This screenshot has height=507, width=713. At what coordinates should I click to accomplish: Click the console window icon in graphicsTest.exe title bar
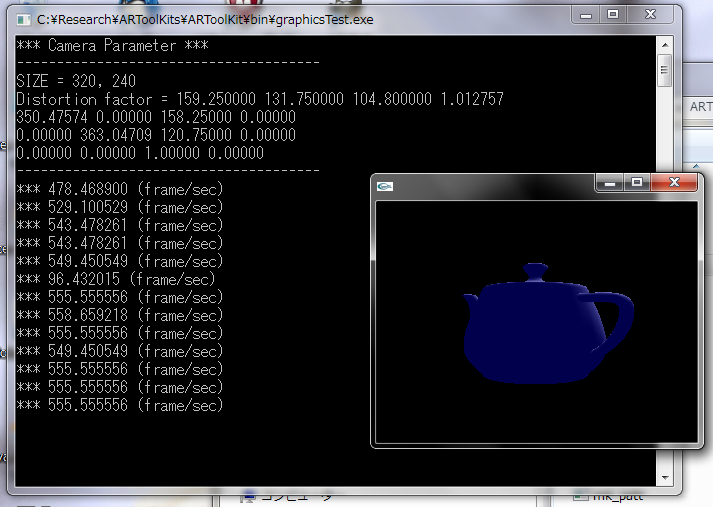click(23, 20)
